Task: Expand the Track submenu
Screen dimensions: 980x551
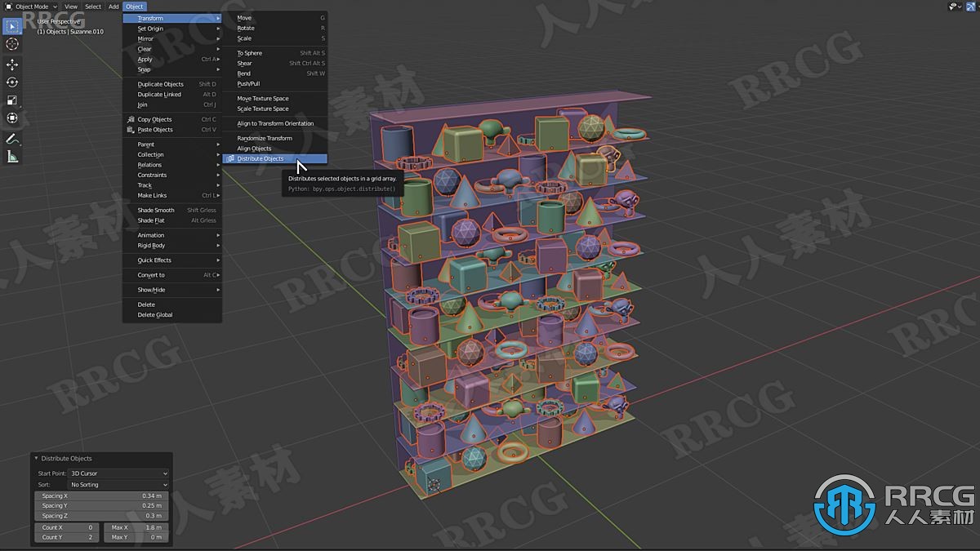Action: [172, 185]
